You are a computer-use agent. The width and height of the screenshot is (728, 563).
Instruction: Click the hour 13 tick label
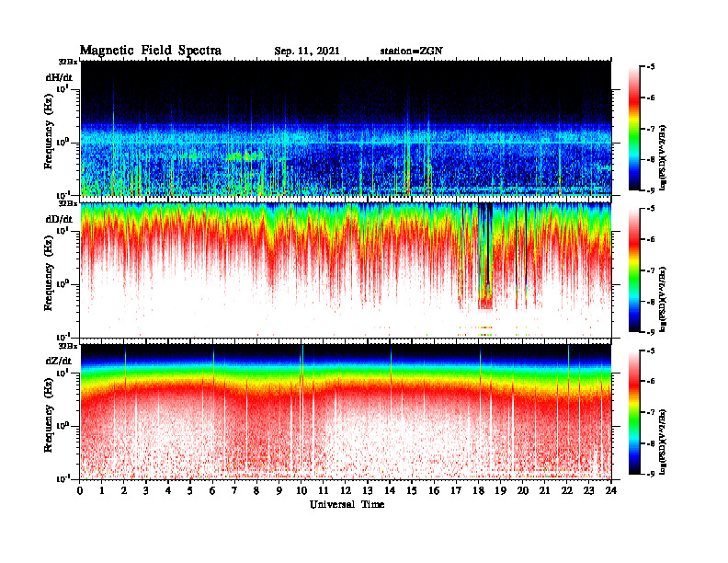pos(368,490)
